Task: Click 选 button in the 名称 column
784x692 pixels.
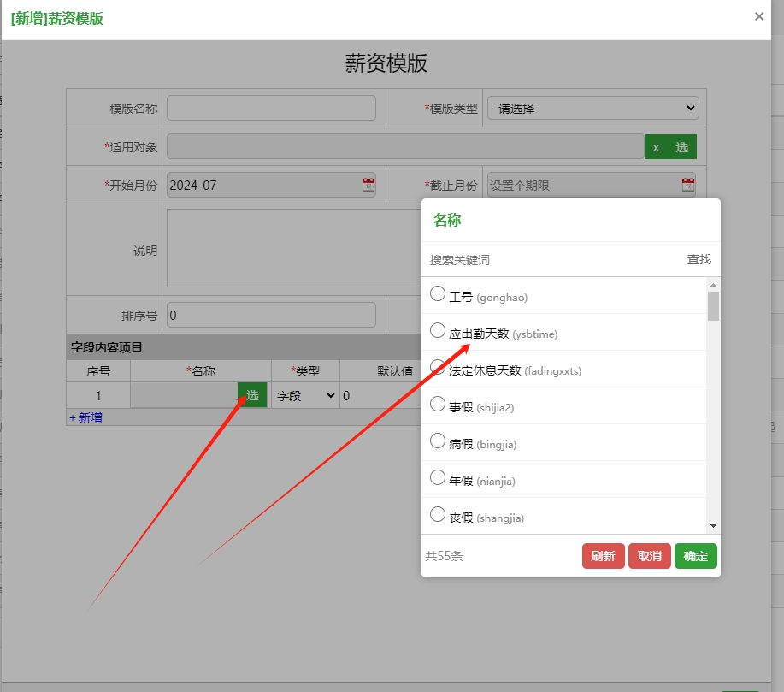Action: coord(252,395)
